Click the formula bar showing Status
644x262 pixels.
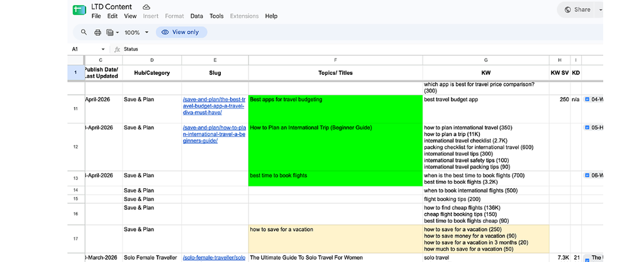362,49
